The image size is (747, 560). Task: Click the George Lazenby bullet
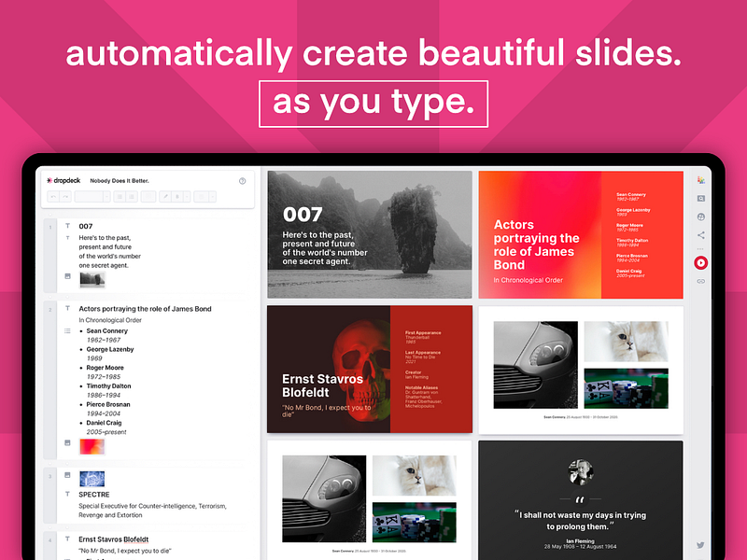tap(110, 349)
